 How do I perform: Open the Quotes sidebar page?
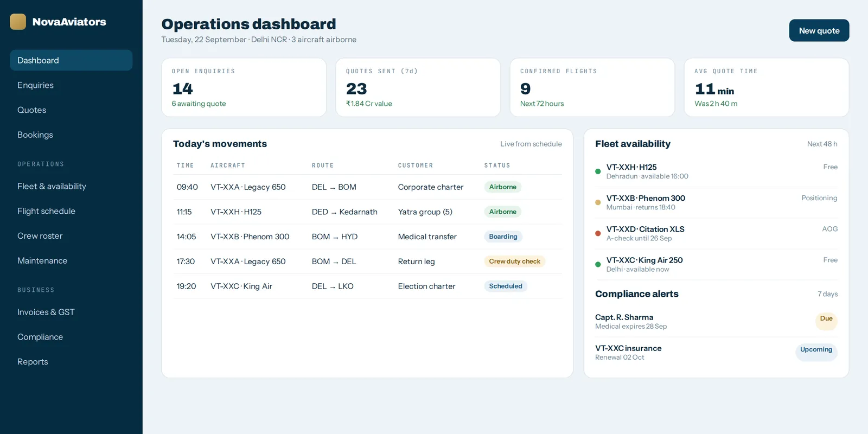(71, 110)
